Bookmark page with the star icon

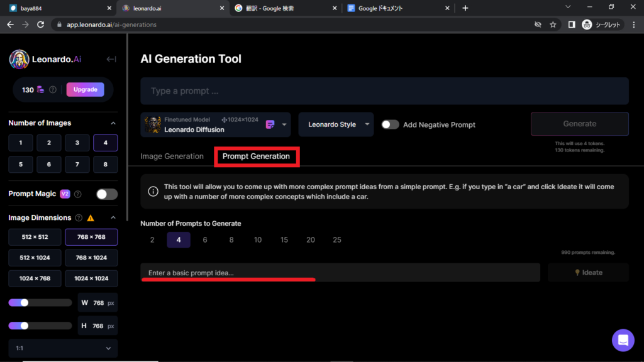(x=553, y=25)
